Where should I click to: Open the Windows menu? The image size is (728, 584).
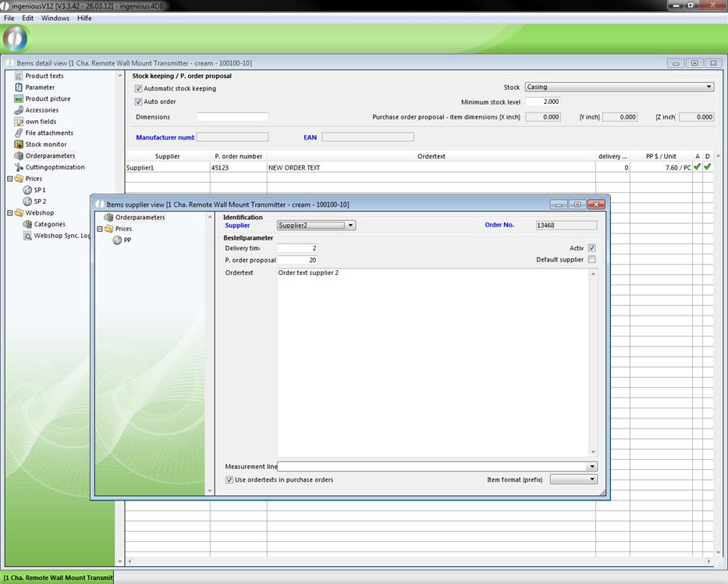click(x=55, y=18)
